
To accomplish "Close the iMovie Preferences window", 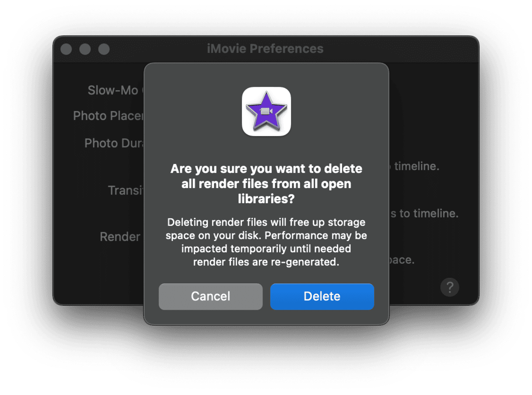I will pos(66,49).
